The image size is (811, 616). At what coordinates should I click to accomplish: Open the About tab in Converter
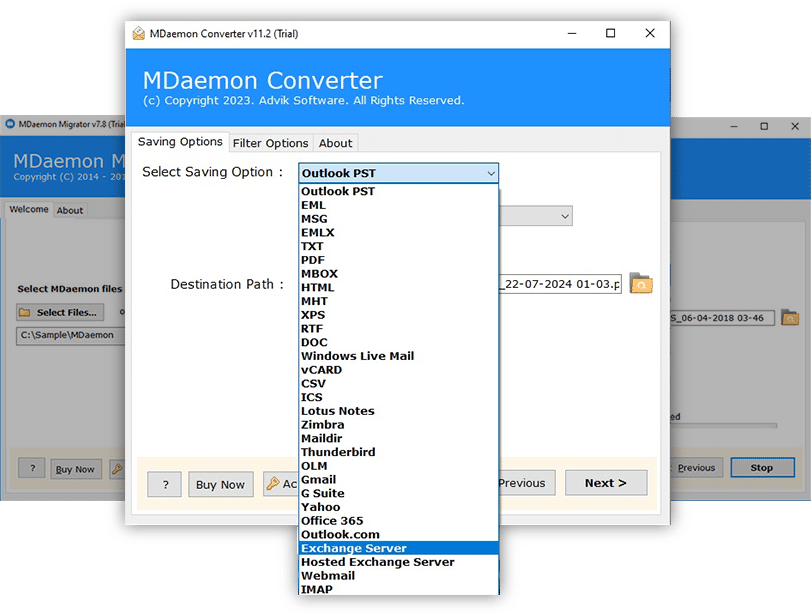click(x=335, y=143)
